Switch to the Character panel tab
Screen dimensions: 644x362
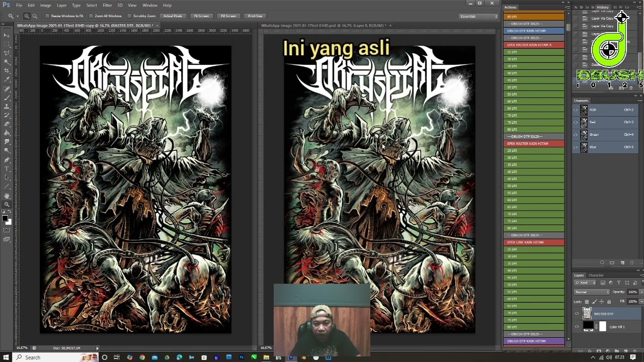click(x=596, y=276)
